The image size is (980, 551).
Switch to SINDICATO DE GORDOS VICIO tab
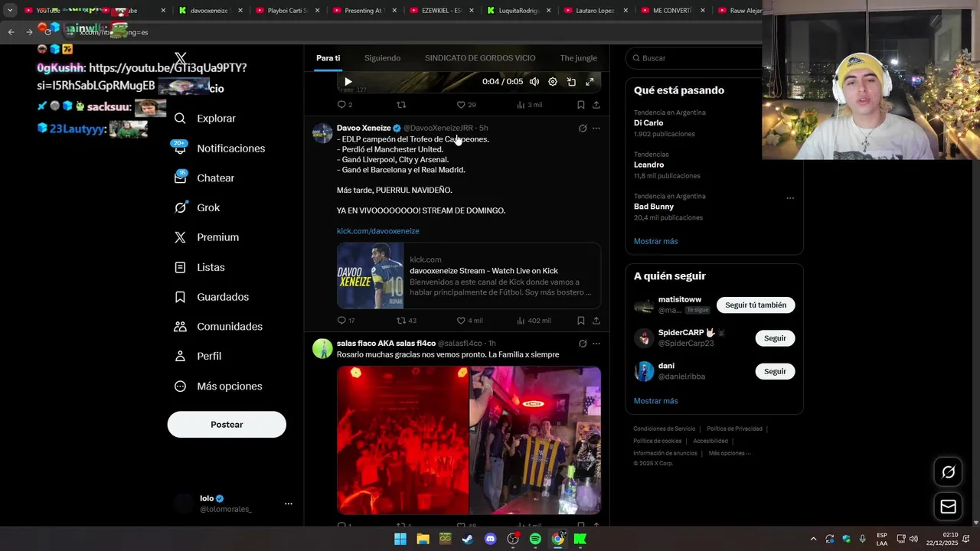[x=480, y=58]
